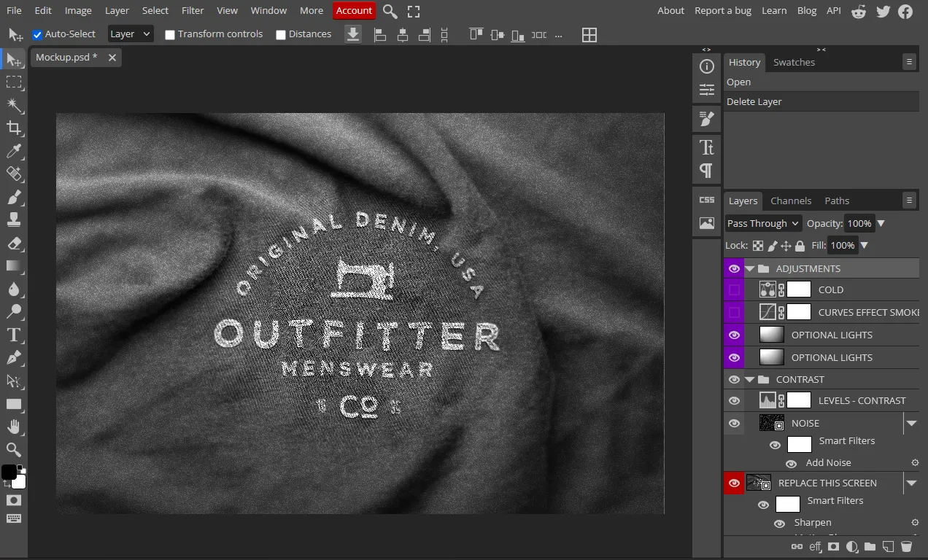
Task: Collapse the NOISE layer smart filters
Action: [x=911, y=423]
